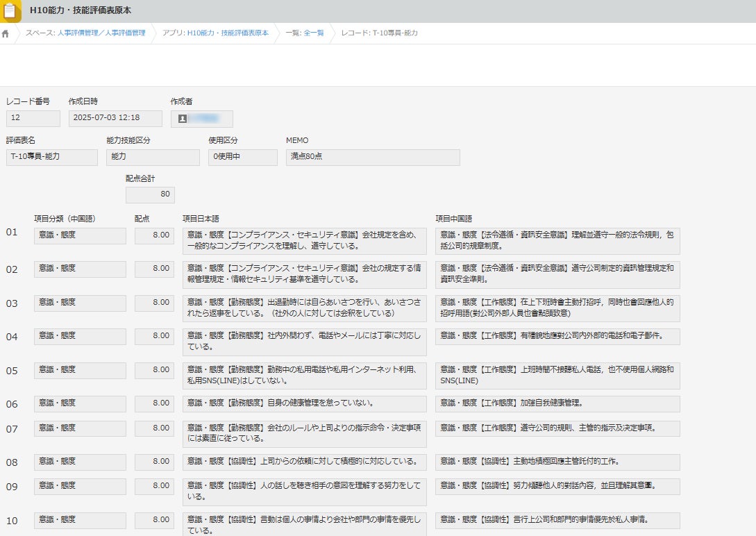Click row 05 Chinese text 不接聽私人電話
The image size is (756, 536).
point(557,376)
